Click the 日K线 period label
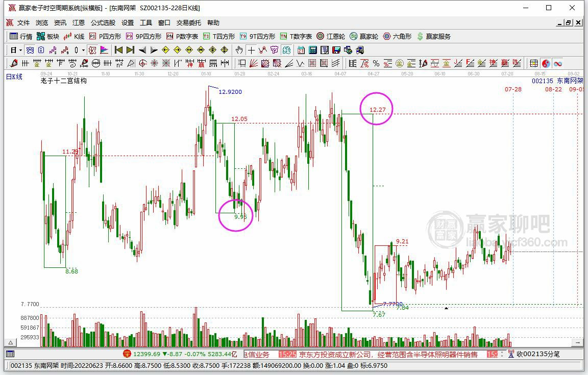The width and height of the screenshot is (588, 375). click(14, 77)
